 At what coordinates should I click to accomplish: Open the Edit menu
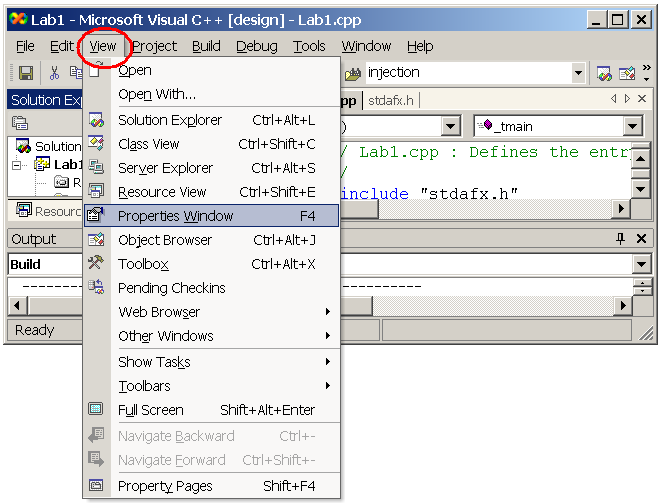(x=62, y=46)
